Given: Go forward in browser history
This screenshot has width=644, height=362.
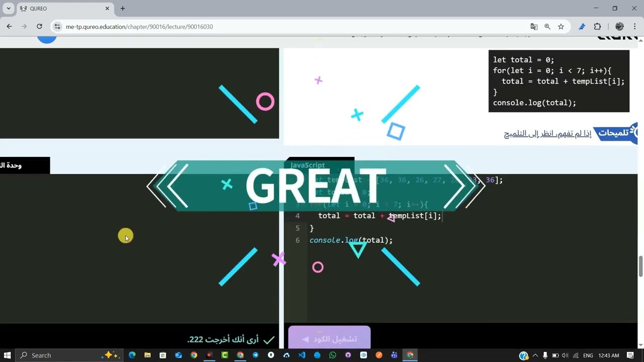Looking at the screenshot, I should point(24,27).
